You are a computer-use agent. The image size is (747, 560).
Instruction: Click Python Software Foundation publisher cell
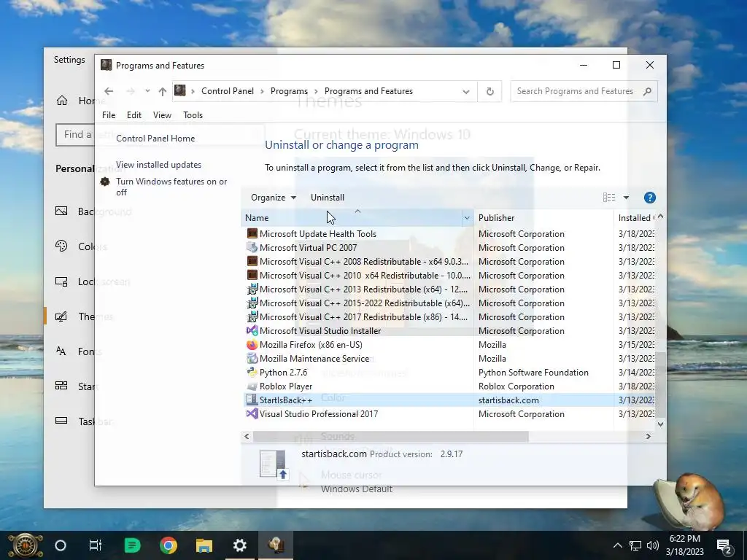click(533, 373)
